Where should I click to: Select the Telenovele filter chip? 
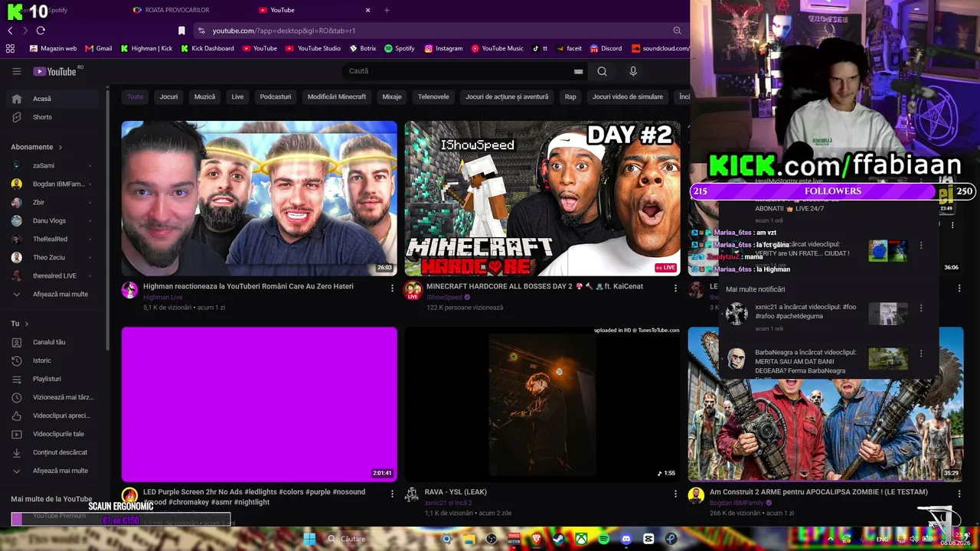click(x=433, y=97)
